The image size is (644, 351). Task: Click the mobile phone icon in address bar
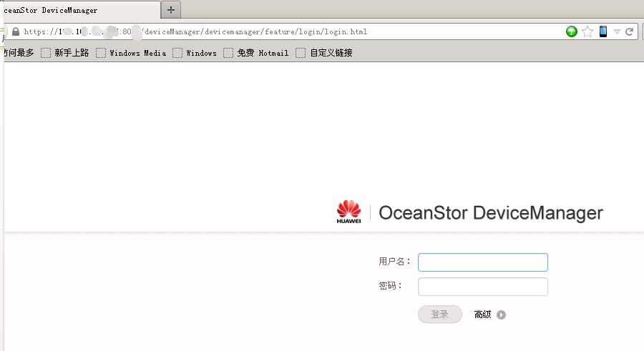603,31
